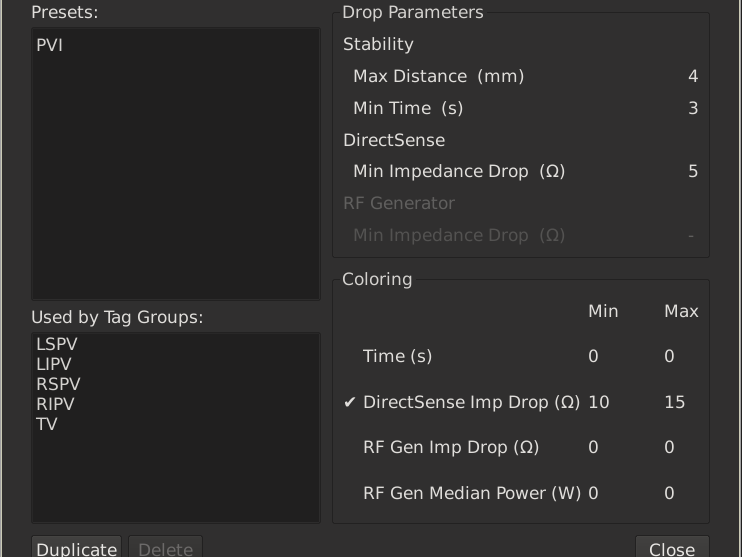
Task: Edit Time coloring Min value
Action: [x=594, y=356]
